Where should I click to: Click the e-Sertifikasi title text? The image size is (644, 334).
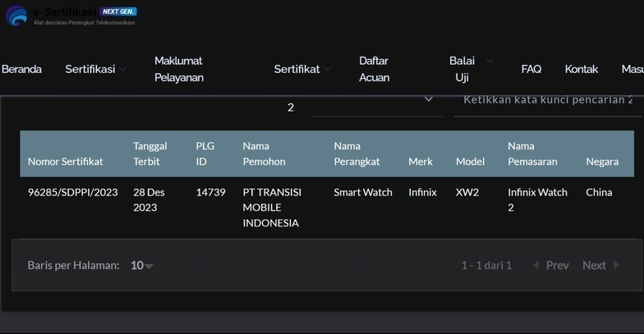pyautogui.click(x=64, y=11)
